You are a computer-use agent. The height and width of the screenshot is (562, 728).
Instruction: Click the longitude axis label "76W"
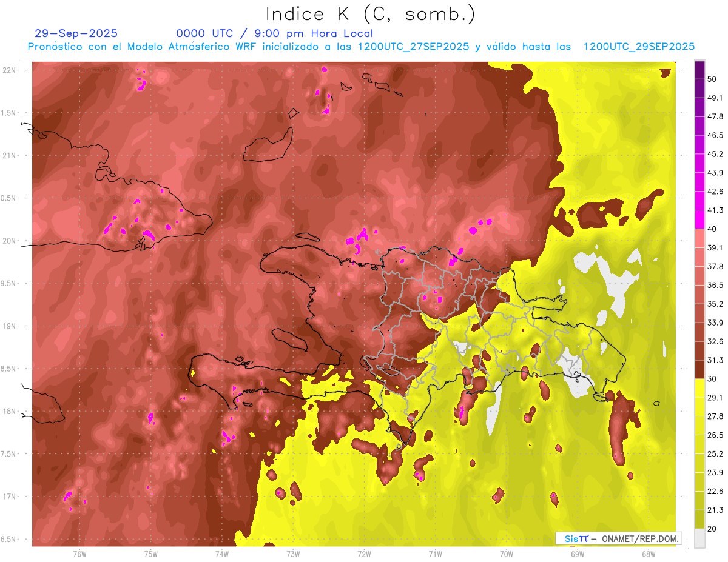(x=79, y=554)
